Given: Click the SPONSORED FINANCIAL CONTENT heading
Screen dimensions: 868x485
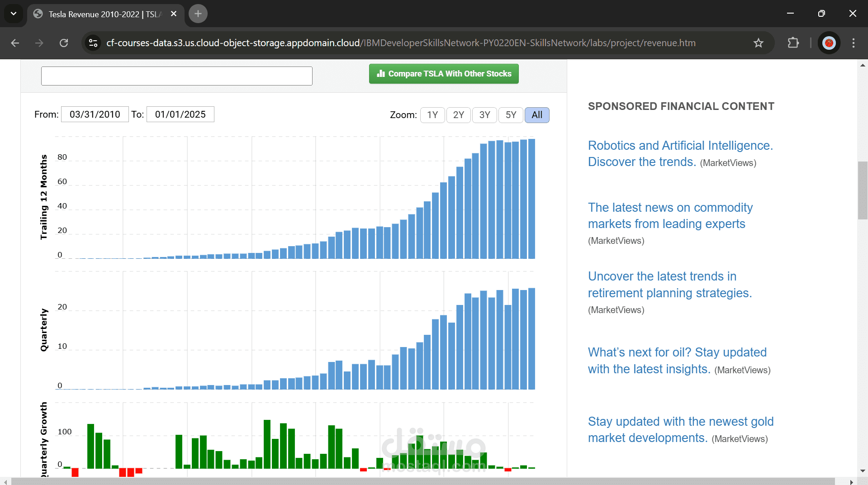Looking at the screenshot, I should coord(681,106).
